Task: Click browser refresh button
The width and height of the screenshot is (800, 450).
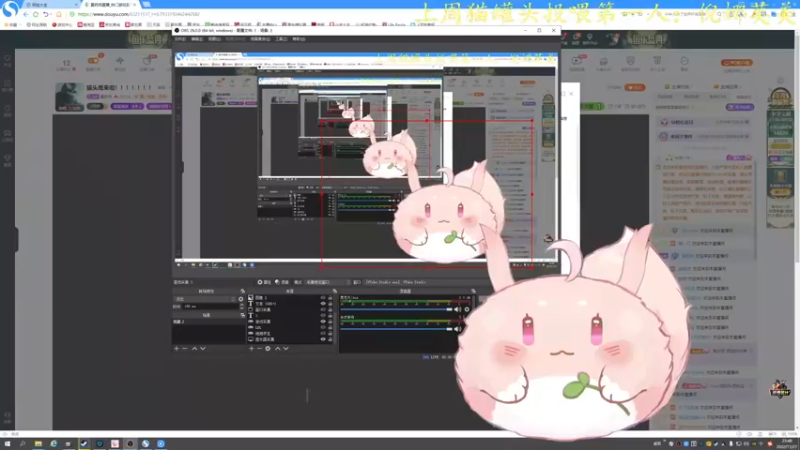Action: tap(36, 14)
